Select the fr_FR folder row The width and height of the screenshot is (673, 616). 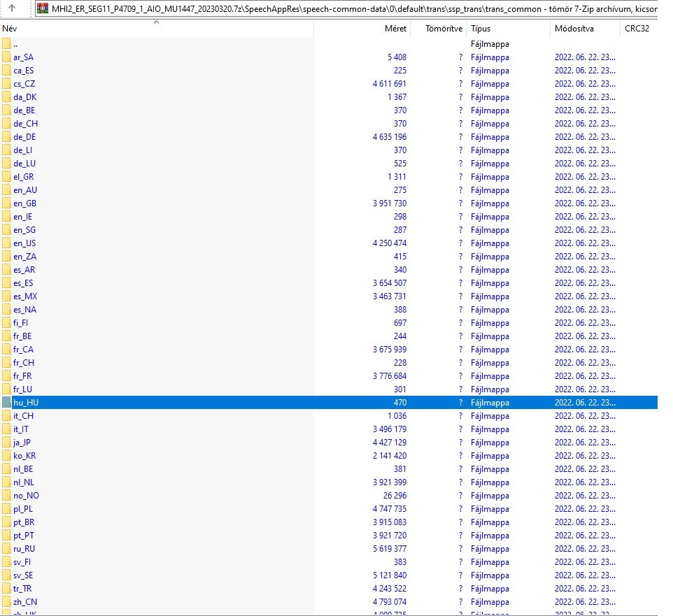(x=22, y=376)
